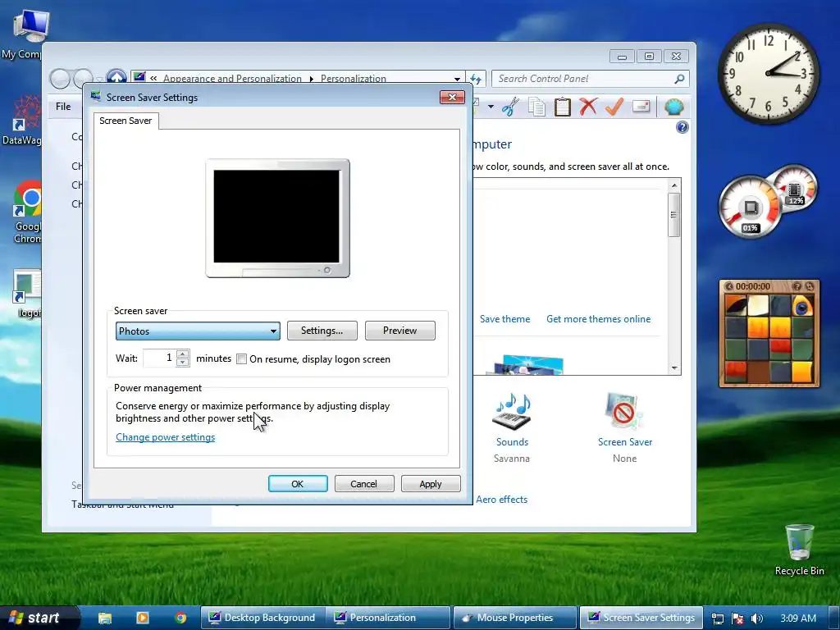Click the Wait minutes value field
840x630 pixels.
pos(160,358)
